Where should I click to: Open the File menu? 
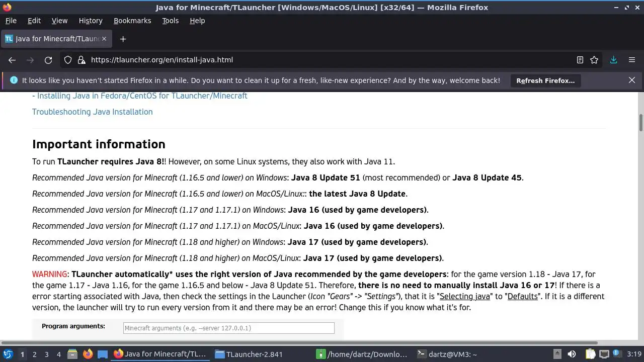[11, 21]
